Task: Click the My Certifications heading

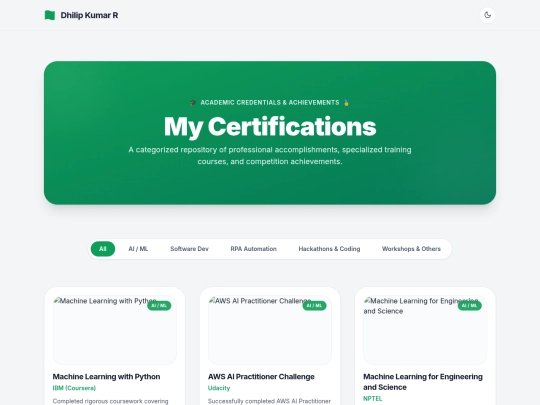Action: (270, 127)
